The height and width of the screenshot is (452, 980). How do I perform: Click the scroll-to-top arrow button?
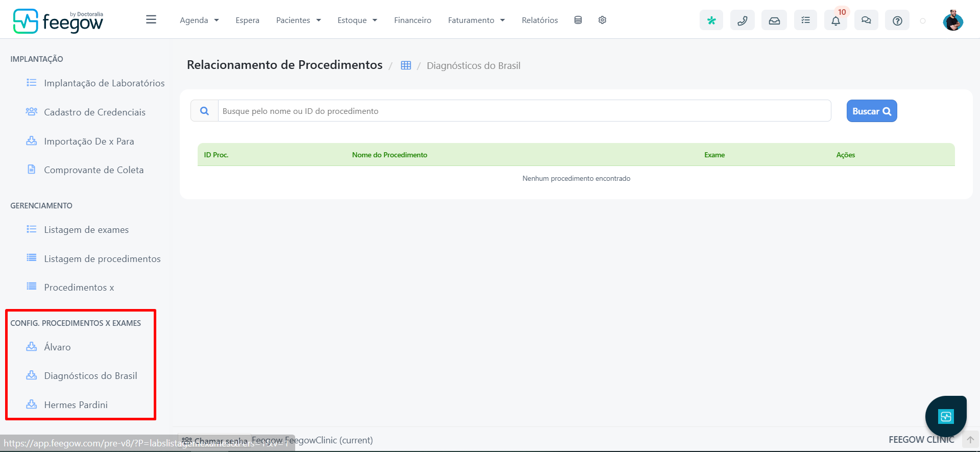[x=970, y=440]
